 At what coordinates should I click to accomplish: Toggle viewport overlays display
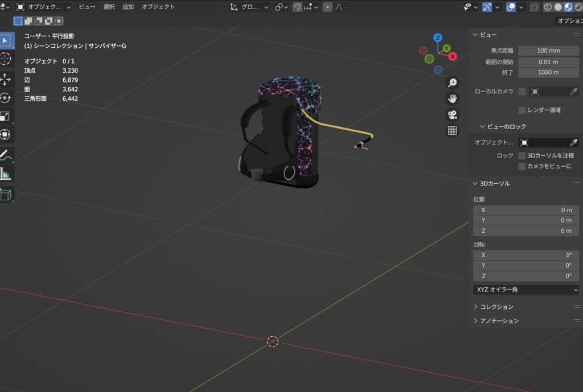(x=511, y=7)
